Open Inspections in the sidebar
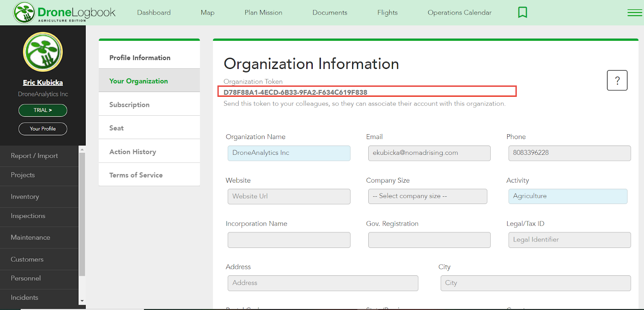Image resolution: width=644 pixels, height=310 pixels. [39, 216]
